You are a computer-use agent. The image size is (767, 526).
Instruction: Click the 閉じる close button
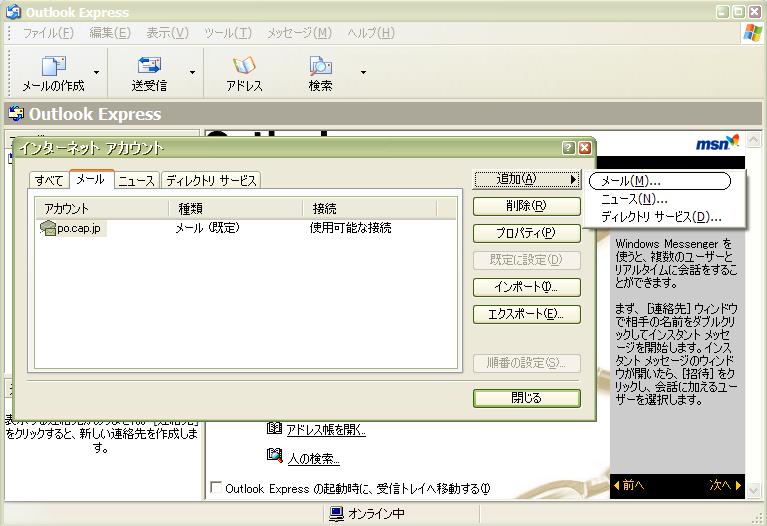tap(527, 398)
